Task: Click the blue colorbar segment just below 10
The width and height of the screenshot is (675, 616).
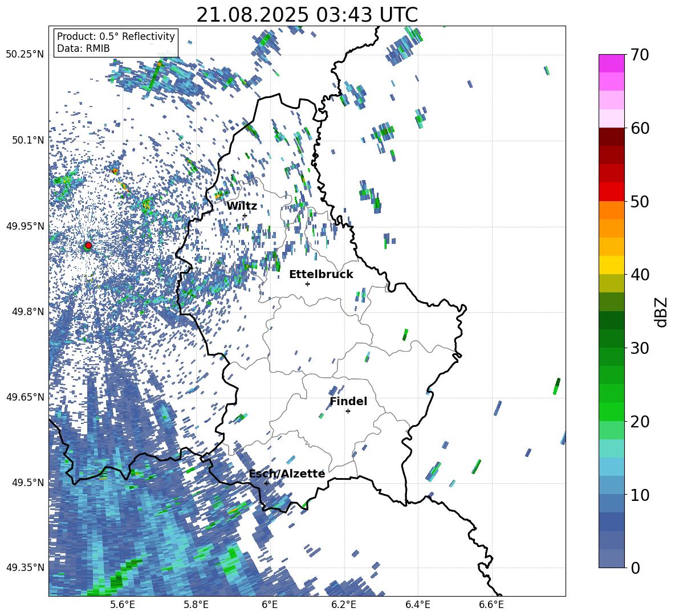Action: tap(611, 503)
